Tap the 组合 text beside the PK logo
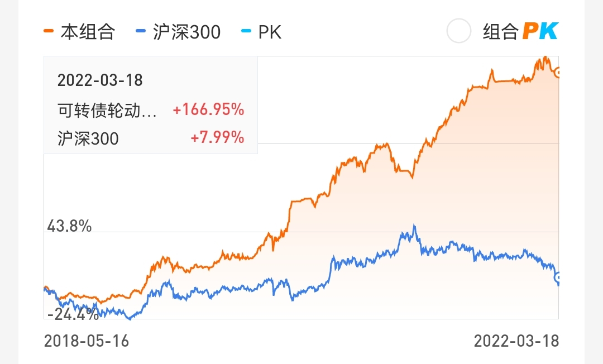The height and width of the screenshot is (364, 603). pyautogui.click(x=501, y=32)
